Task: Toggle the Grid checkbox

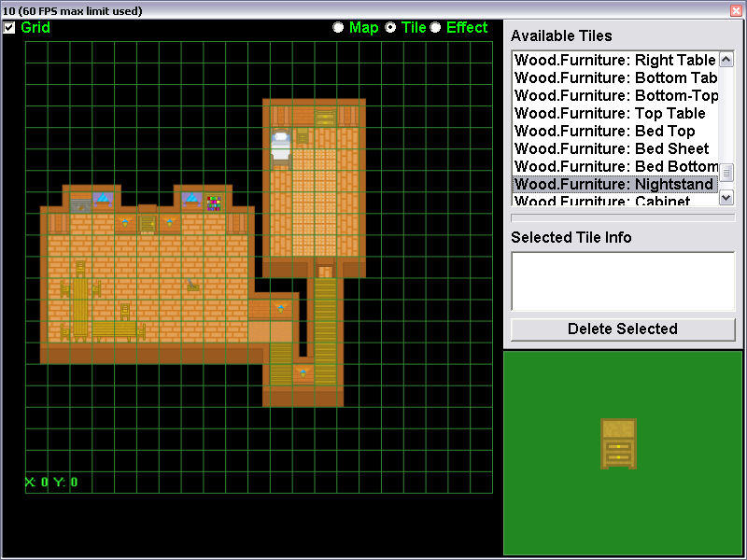Action: (x=9, y=28)
